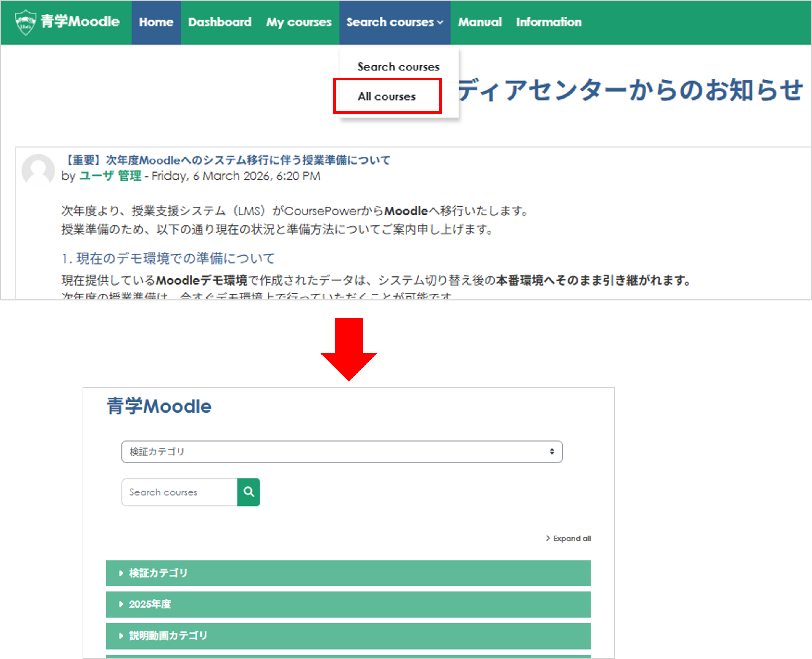The image size is (812, 659).
Task: Expand the 検証カテゴリ green category bar
Action: tap(158, 573)
